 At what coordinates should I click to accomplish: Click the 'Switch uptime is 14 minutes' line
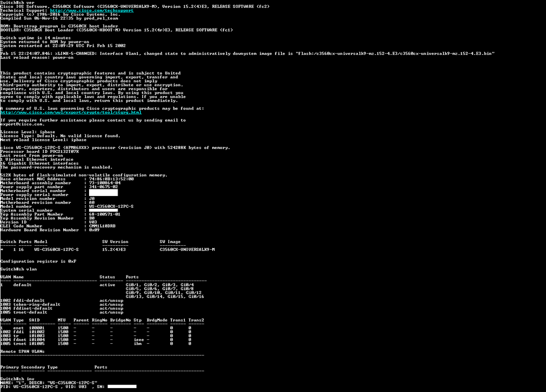tap(35, 38)
